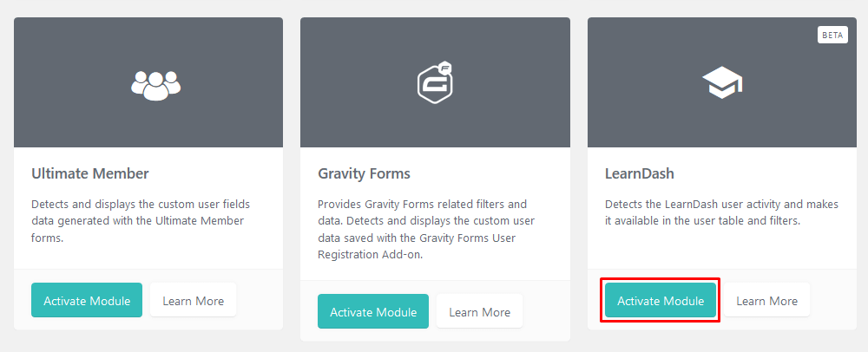This screenshot has width=868, height=352.
Task: Activate the LearnDash module
Action: [661, 301]
